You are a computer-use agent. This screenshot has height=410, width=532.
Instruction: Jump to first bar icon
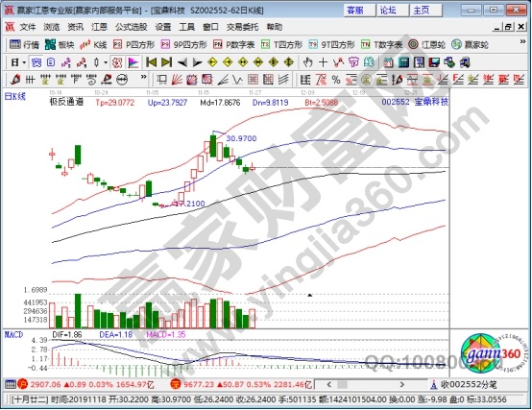point(151,62)
